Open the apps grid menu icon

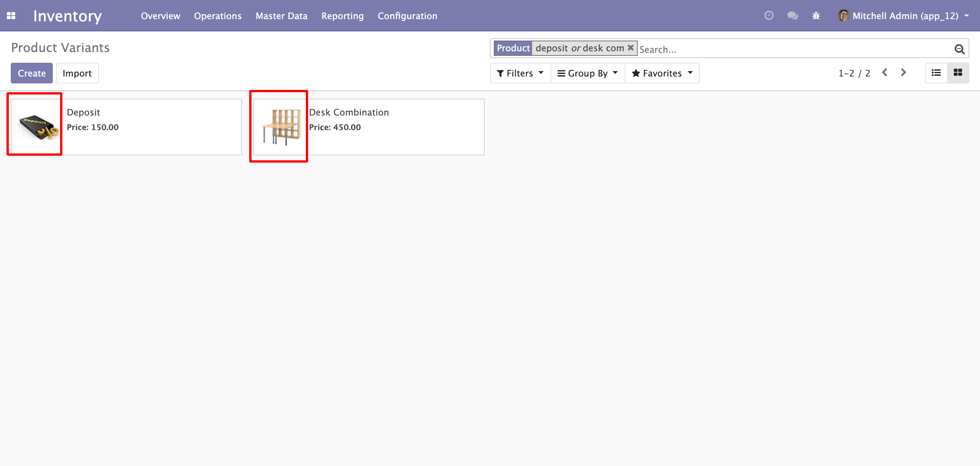point(11,16)
